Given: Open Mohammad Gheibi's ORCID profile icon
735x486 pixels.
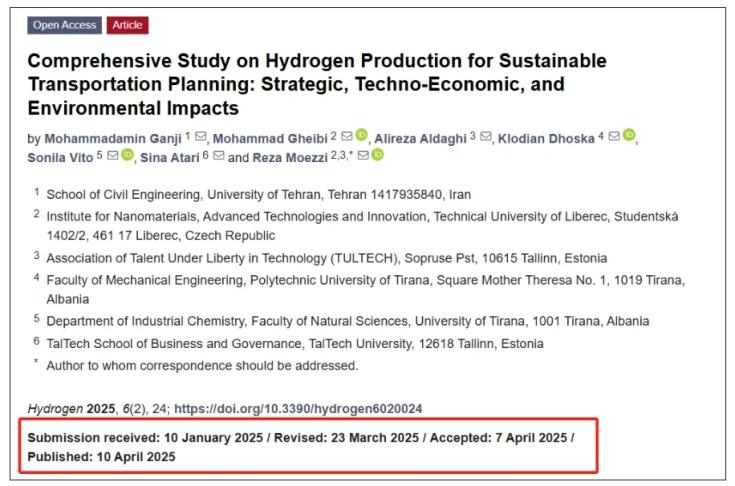Looking at the screenshot, I should point(361,136).
